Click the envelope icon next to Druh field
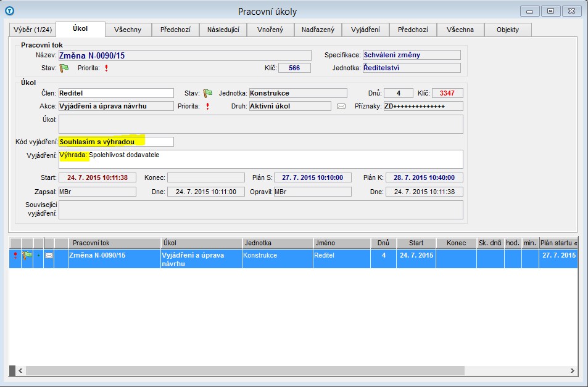Image resolution: width=588 pixels, height=387 pixels. point(341,107)
